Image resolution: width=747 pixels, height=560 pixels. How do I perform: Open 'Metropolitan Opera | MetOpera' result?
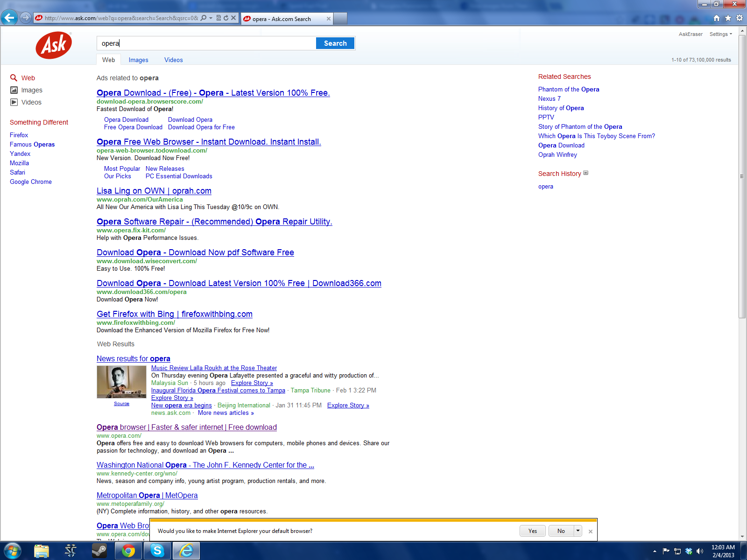click(x=147, y=495)
